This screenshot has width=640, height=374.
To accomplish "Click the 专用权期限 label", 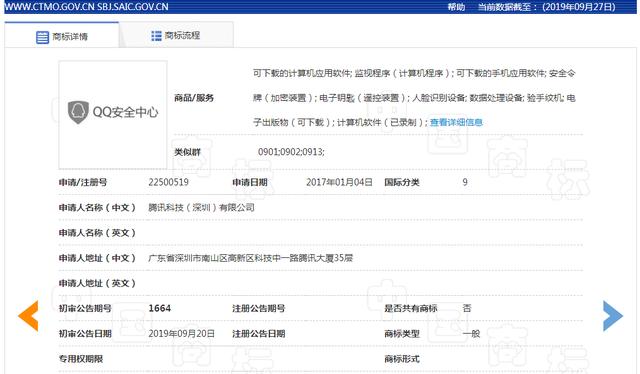I will 81,359.
